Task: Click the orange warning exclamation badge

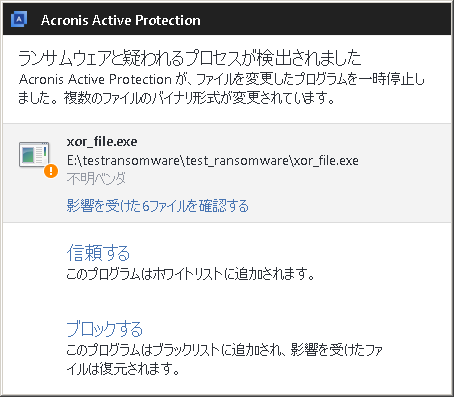Action: tap(51, 171)
